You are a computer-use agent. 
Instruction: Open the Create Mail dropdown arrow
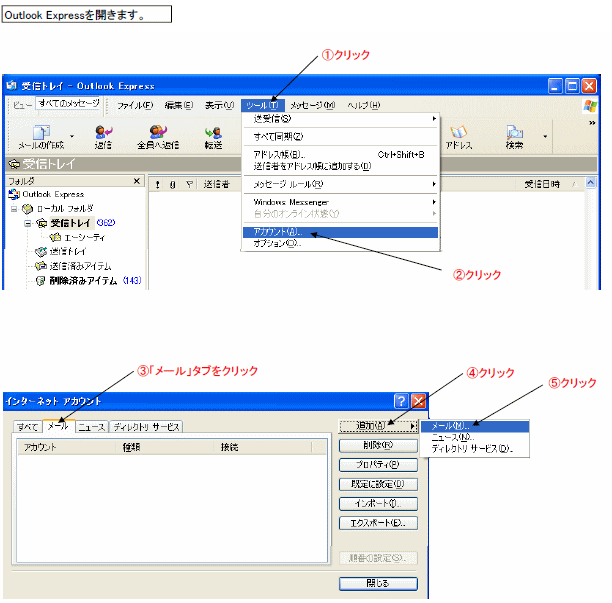point(72,136)
